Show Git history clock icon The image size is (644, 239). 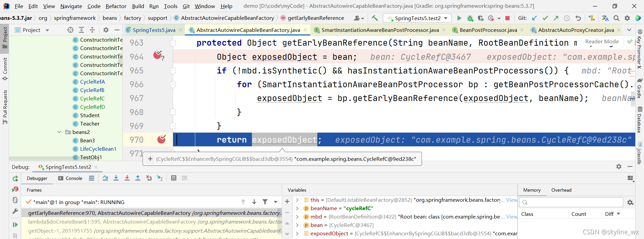tap(567, 18)
